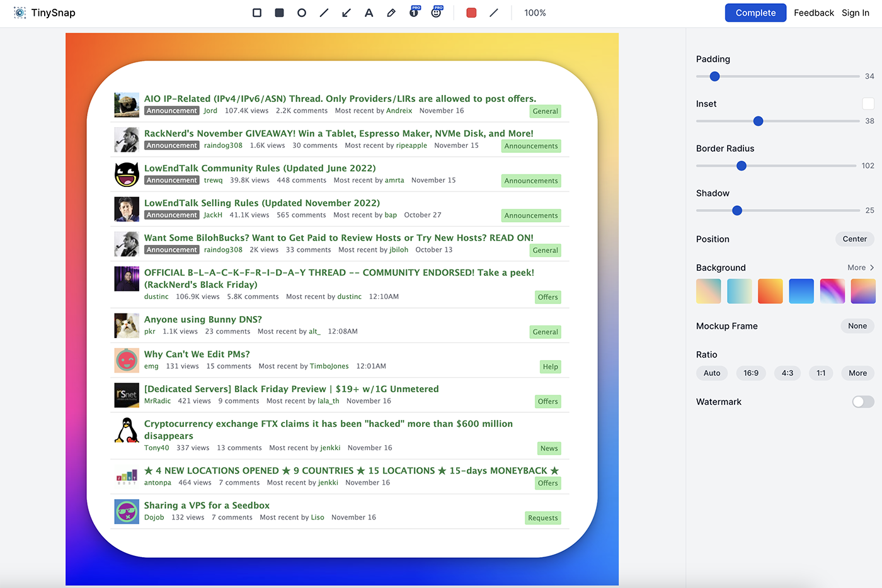The width and height of the screenshot is (882, 588).
Task: Adjust the Padding slider
Action: tap(777, 76)
